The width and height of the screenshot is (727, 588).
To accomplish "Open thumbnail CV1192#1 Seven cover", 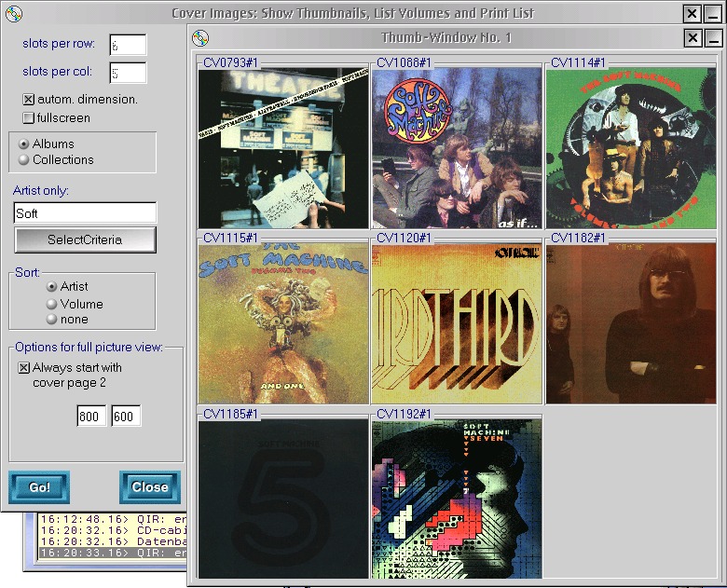I will pos(457,499).
